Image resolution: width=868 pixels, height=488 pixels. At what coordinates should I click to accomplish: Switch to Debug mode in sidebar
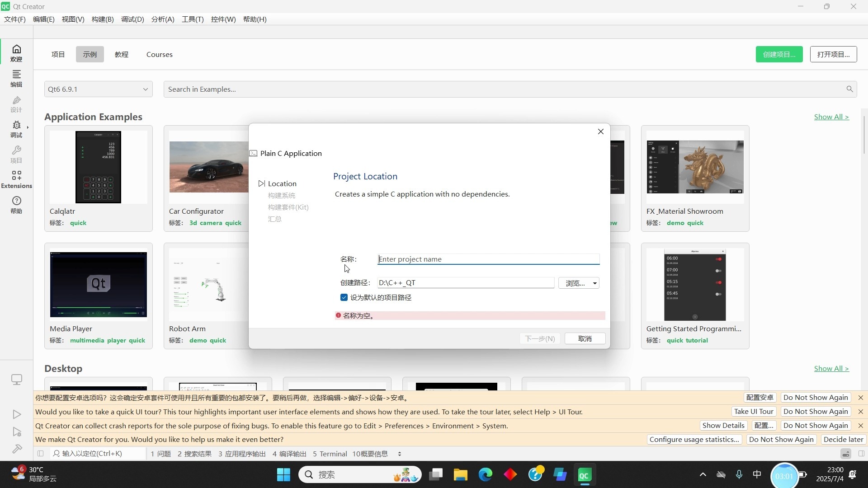[16, 129]
